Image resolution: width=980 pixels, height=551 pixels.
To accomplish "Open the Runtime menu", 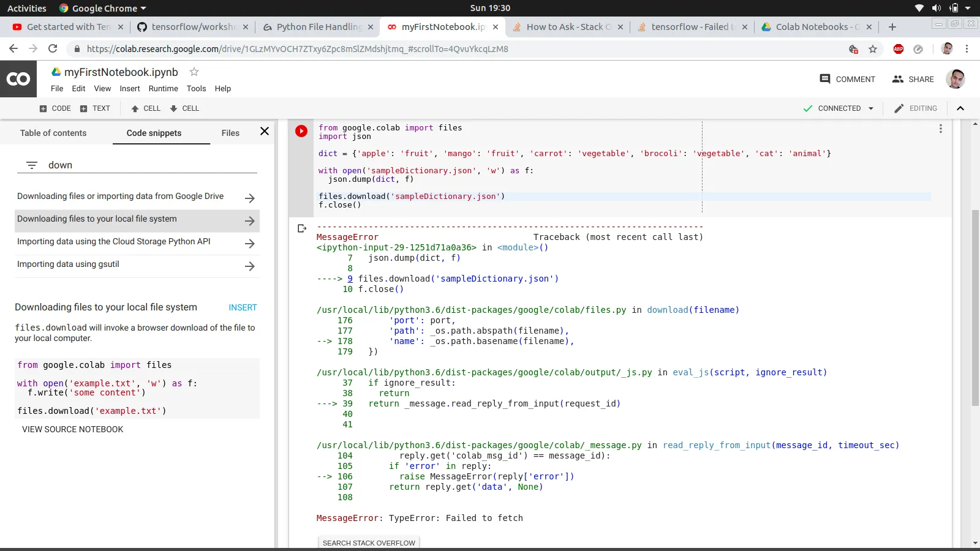I will point(163,89).
